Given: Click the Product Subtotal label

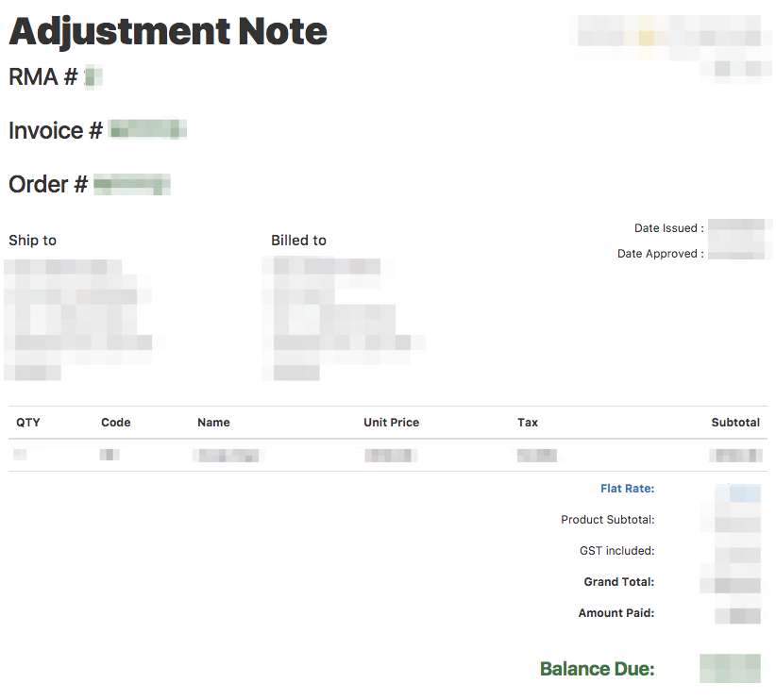Looking at the screenshot, I should [608, 520].
